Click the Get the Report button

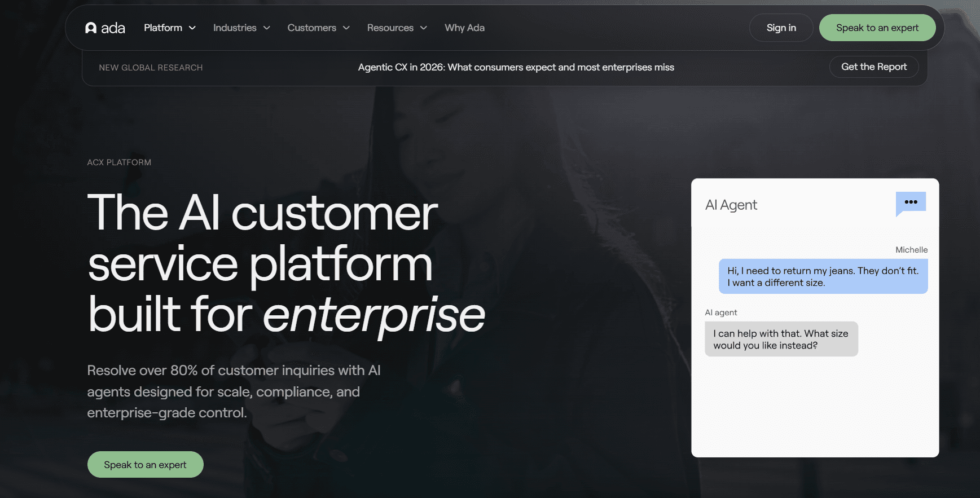pyautogui.click(x=874, y=67)
